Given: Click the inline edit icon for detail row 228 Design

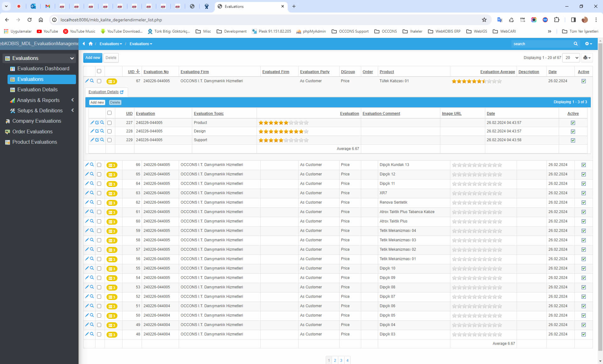Looking at the screenshot, I should click(x=97, y=131).
